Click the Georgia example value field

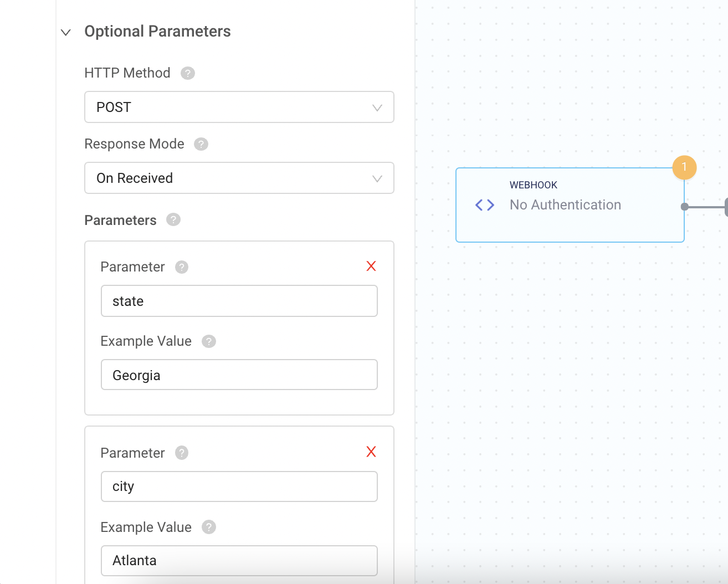[x=239, y=375]
